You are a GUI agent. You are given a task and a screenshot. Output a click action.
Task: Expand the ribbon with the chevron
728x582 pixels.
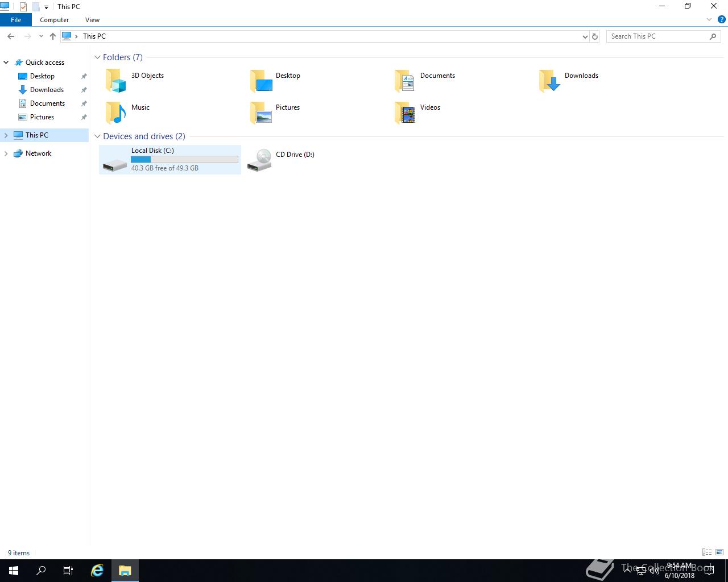(x=709, y=19)
